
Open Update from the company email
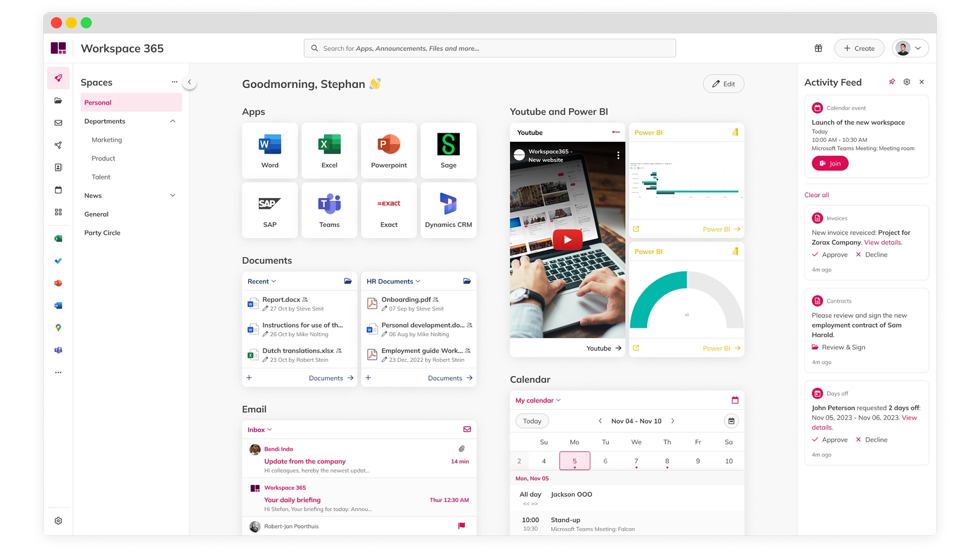[x=359, y=459]
